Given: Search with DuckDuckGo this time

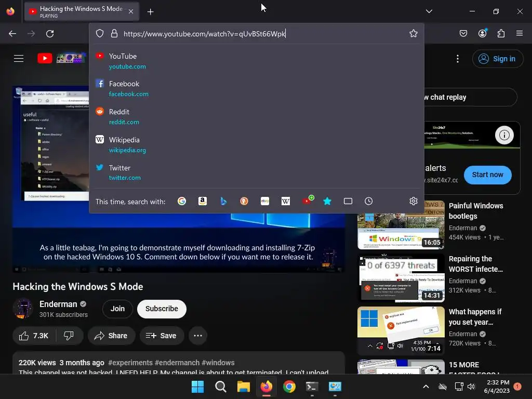Looking at the screenshot, I should (244, 201).
